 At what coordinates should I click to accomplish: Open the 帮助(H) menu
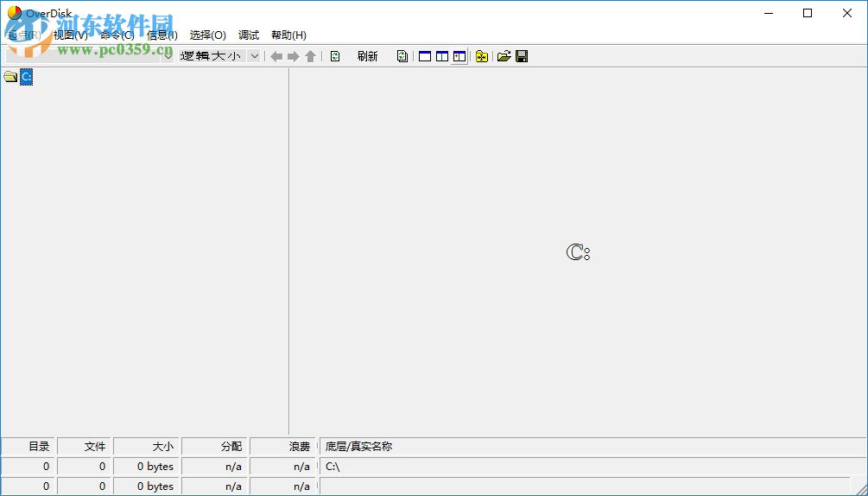coord(288,35)
